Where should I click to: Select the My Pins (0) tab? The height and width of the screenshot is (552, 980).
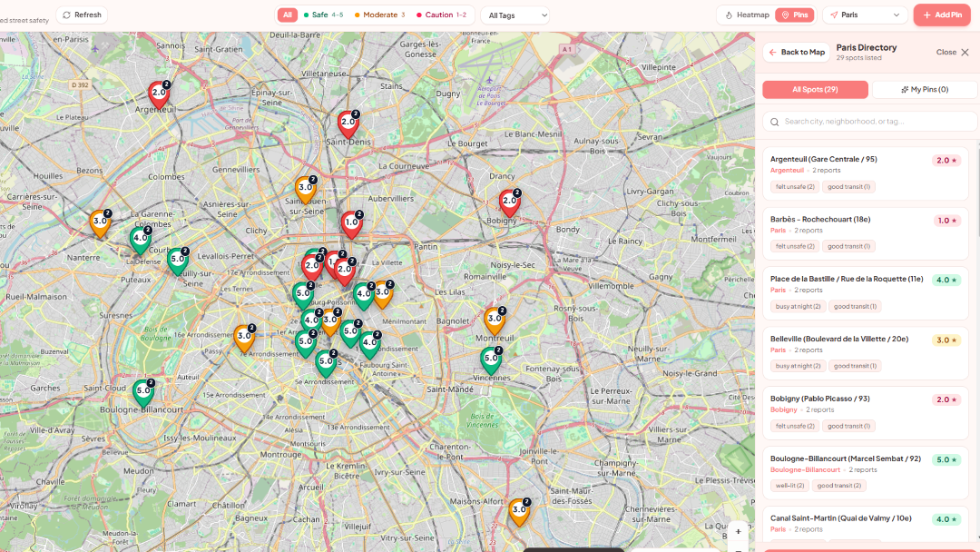point(925,89)
